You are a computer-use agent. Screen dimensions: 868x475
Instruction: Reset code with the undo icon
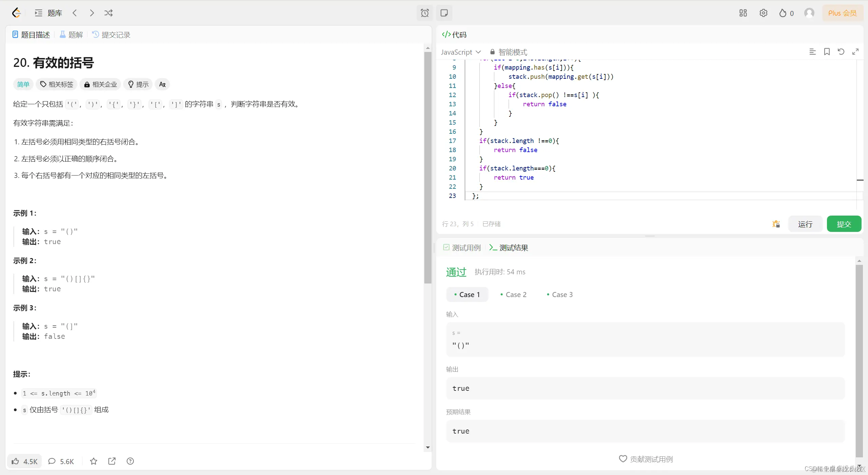tap(841, 52)
